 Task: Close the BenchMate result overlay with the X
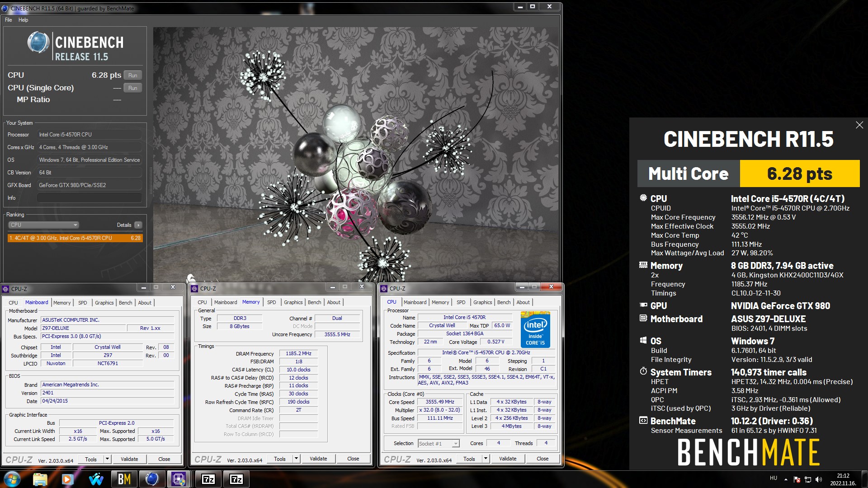(x=859, y=125)
